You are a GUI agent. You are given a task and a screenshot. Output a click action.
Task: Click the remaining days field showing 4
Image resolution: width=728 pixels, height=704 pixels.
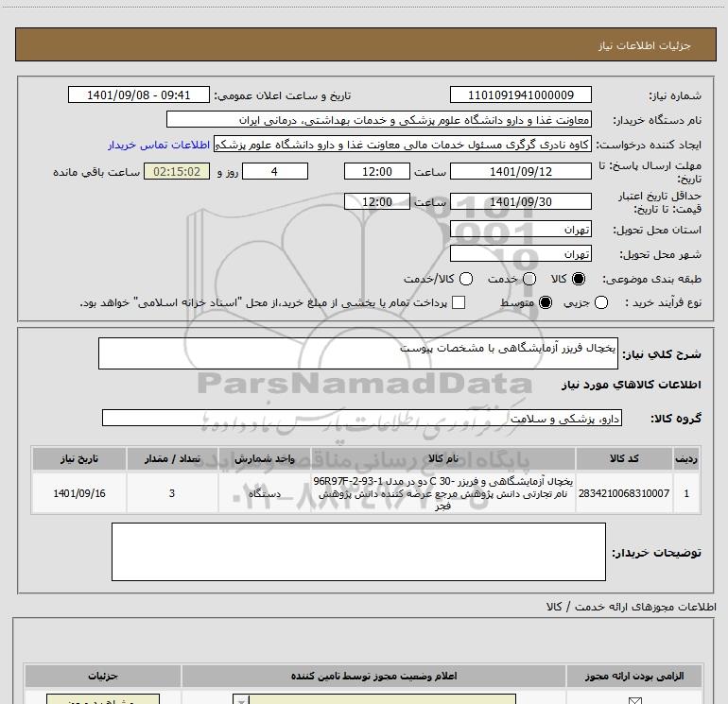click(275, 171)
